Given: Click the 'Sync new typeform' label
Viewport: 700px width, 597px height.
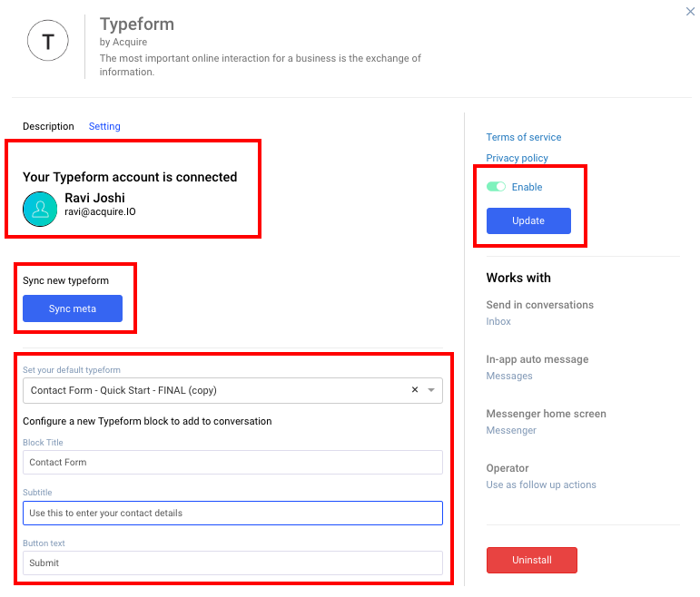Looking at the screenshot, I should (x=65, y=280).
